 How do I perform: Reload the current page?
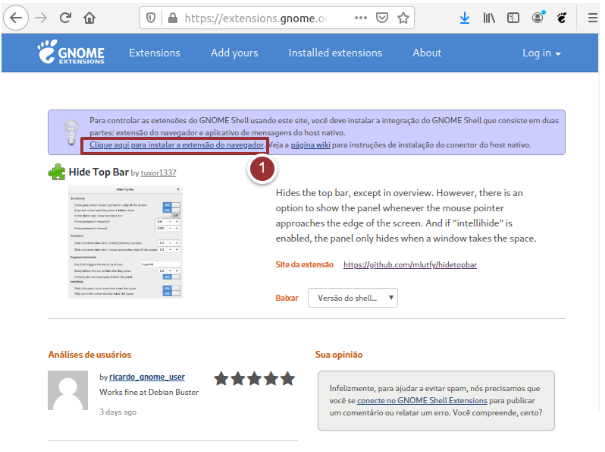click(65, 18)
